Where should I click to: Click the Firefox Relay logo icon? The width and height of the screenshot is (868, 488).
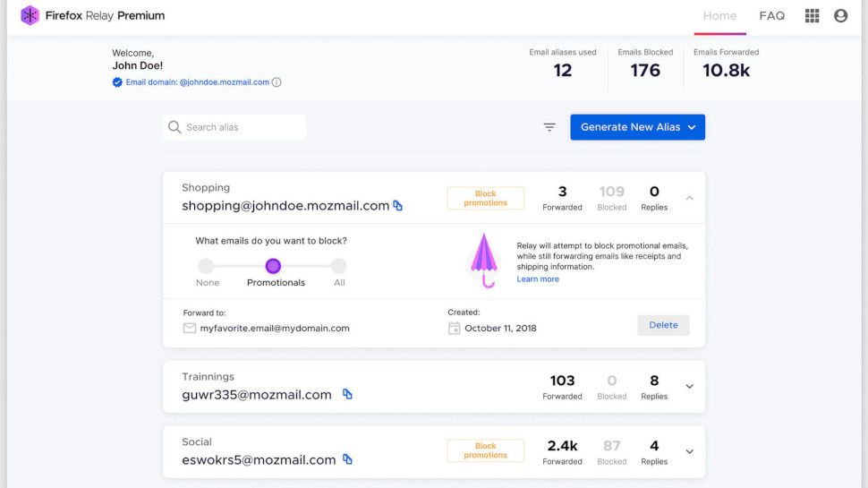pos(30,15)
